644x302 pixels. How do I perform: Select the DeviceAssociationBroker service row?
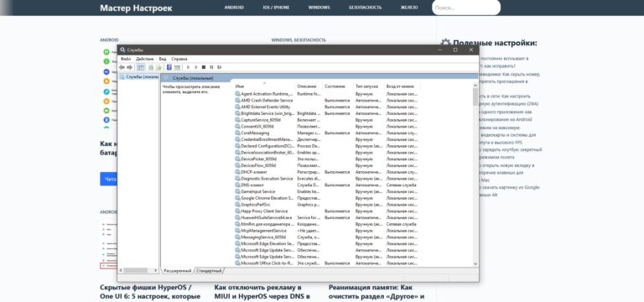pos(327,152)
